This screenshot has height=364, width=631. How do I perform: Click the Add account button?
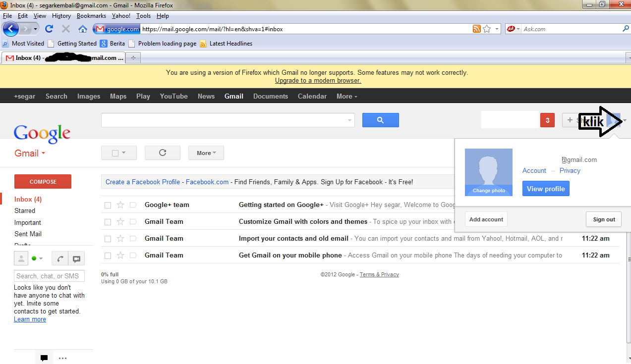(486, 219)
